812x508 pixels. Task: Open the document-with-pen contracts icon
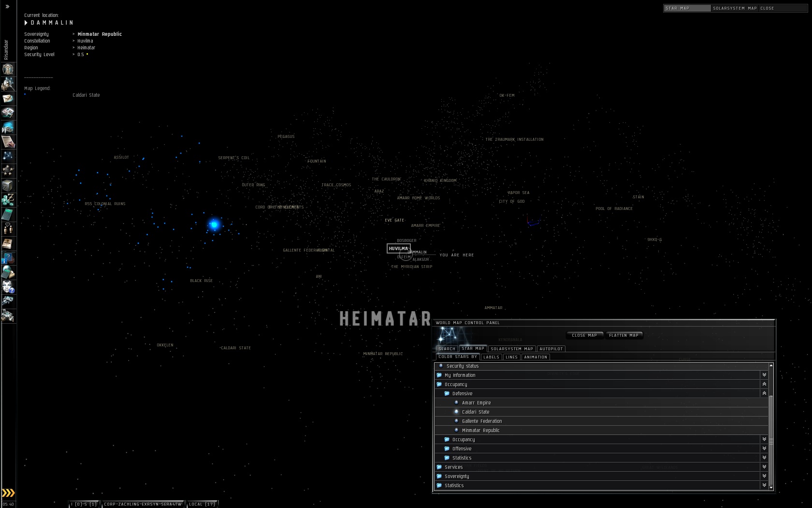tap(8, 142)
